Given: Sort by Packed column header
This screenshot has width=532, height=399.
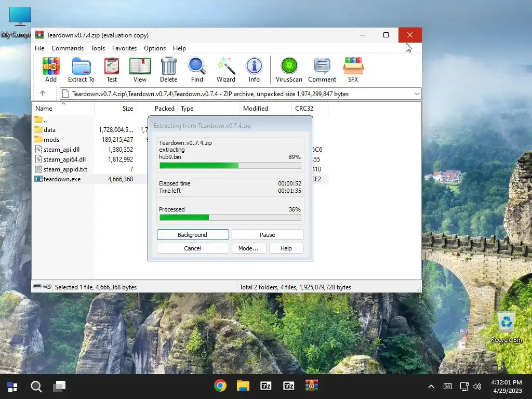Looking at the screenshot, I should click(157, 109).
